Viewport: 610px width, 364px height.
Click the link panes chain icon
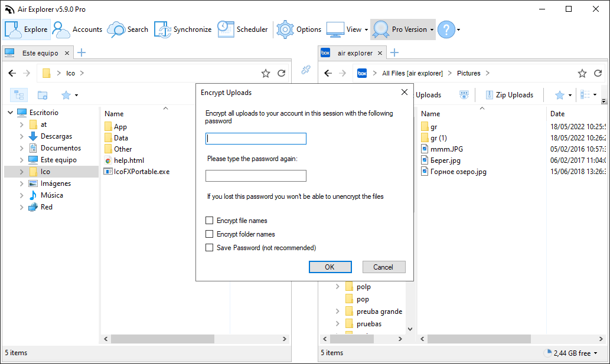coord(306,69)
